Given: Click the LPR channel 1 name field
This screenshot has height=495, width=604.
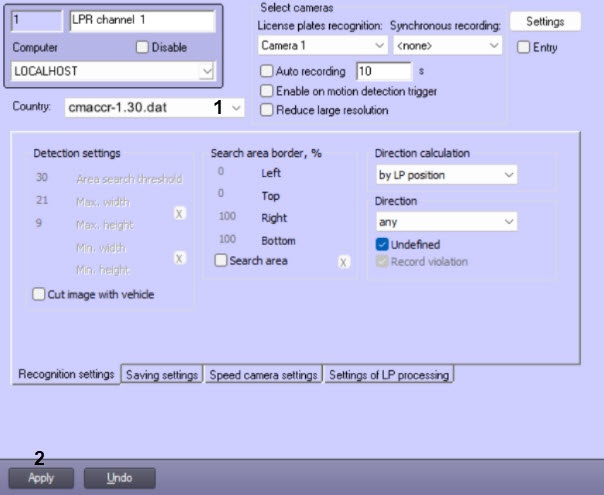Looking at the screenshot, I should tap(142, 20).
